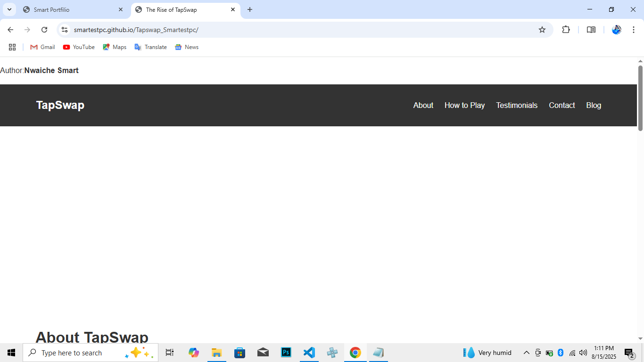Open Chrome profile avatar

[617, 30]
